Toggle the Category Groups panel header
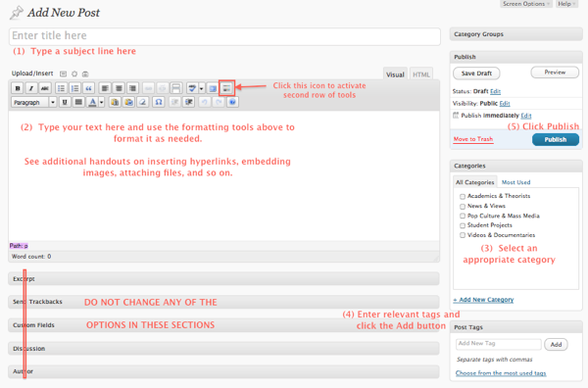Viewport: 588px width, 388px height. pyautogui.click(x=516, y=34)
